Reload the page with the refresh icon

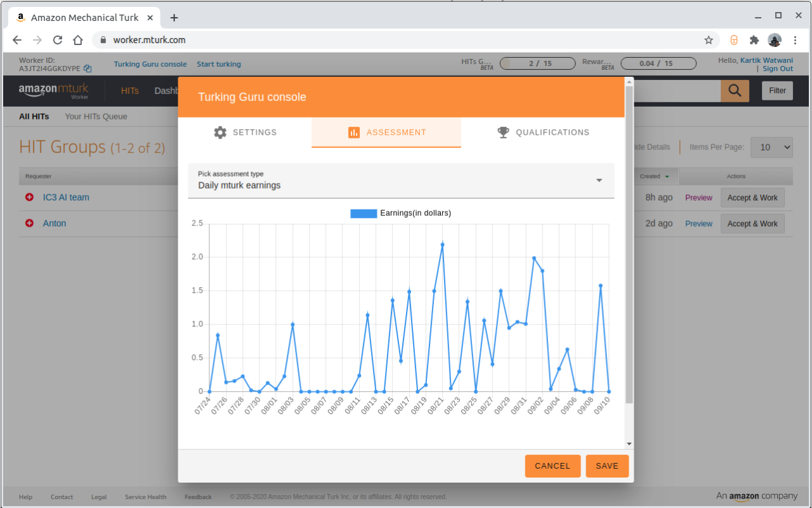coord(58,40)
